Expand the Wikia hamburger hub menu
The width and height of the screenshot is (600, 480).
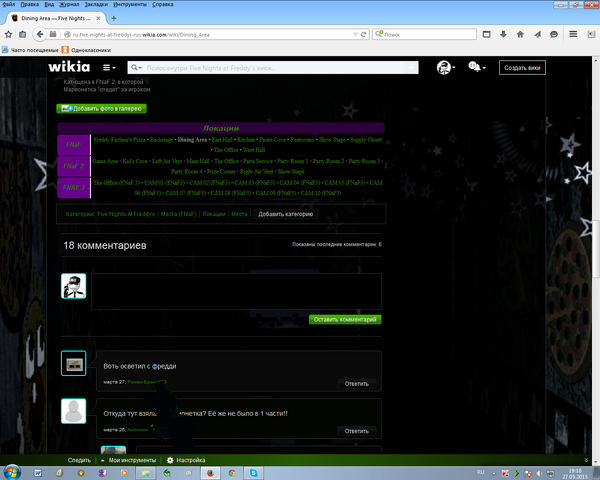pos(109,67)
